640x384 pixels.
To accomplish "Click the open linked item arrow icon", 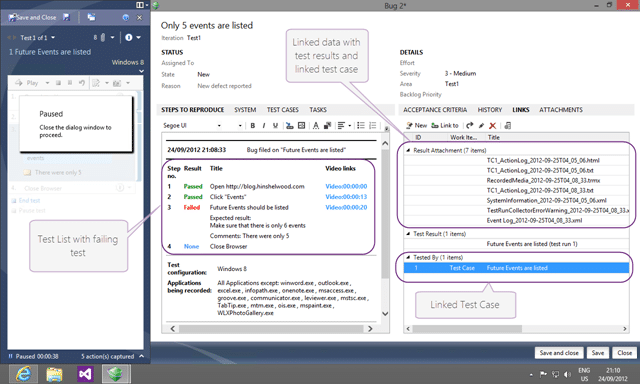I will (470, 125).
